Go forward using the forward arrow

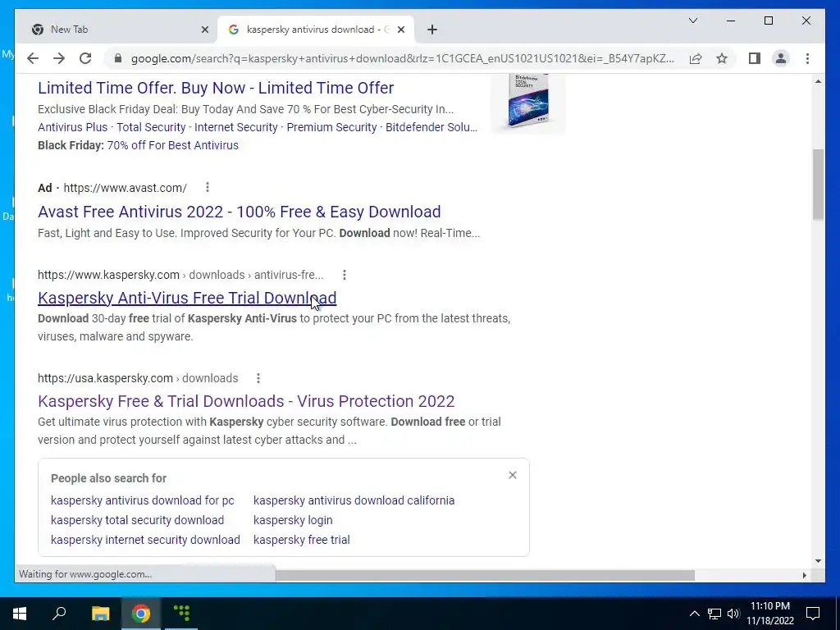click(x=59, y=58)
